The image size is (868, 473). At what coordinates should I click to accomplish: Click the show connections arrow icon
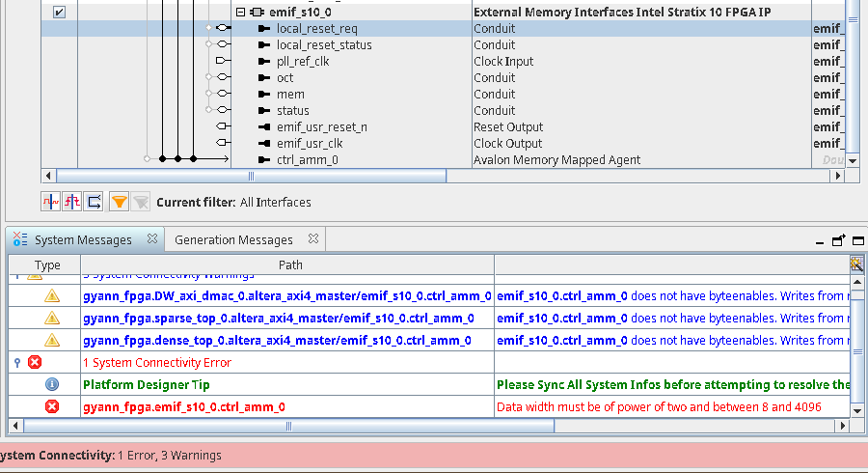95,202
